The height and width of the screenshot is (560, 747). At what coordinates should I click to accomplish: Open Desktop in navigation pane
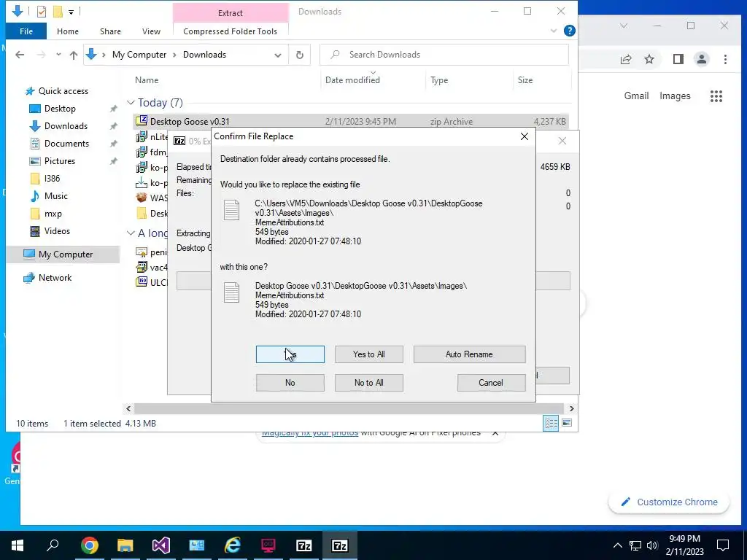(x=60, y=109)
